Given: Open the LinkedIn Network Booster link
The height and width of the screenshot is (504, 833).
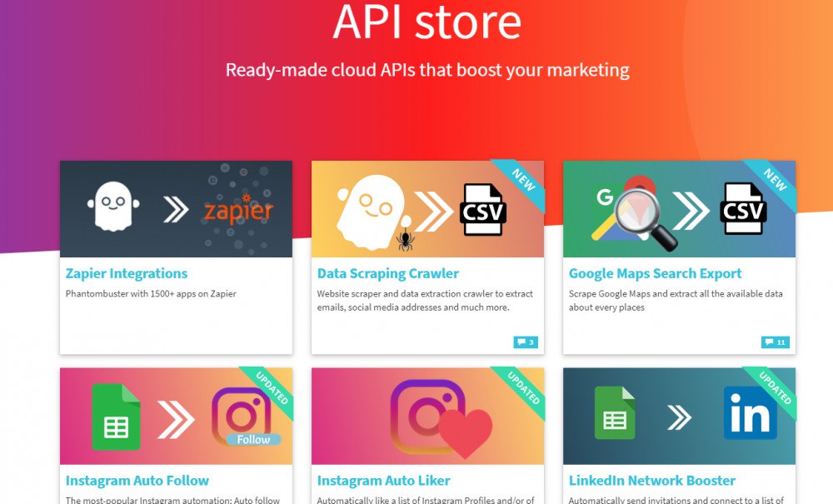Looking at the screenshot, I should click(652, 481).
